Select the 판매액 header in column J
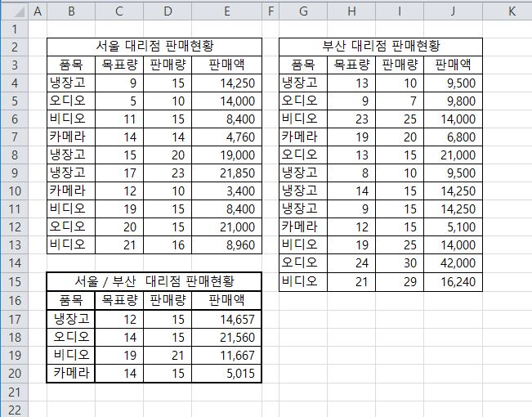The height and width of the screenshot is (417, 532). pos(453,65)
